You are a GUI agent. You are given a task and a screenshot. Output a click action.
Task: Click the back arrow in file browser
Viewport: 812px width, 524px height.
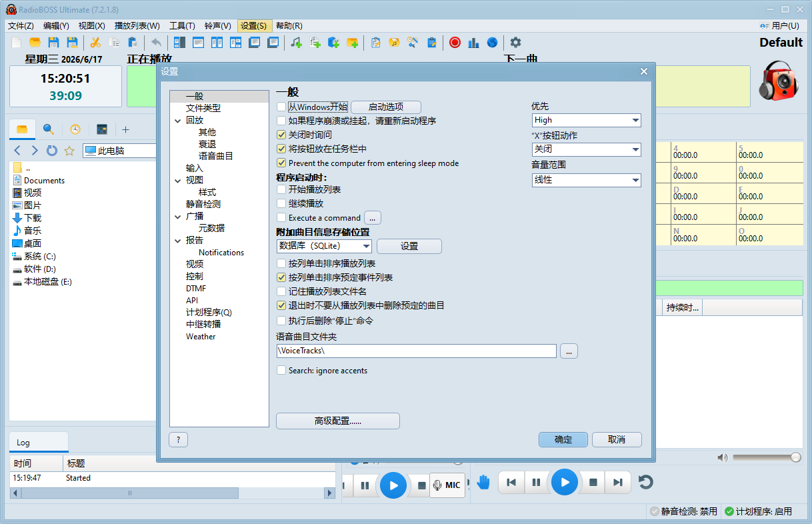[x=18, y=151]
